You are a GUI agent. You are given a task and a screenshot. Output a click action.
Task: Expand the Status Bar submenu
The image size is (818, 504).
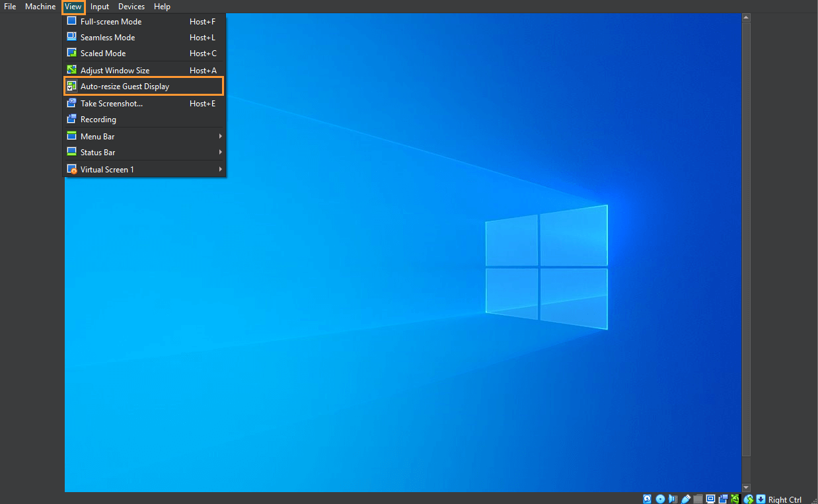pyautogui.click(x=144, y=153)
